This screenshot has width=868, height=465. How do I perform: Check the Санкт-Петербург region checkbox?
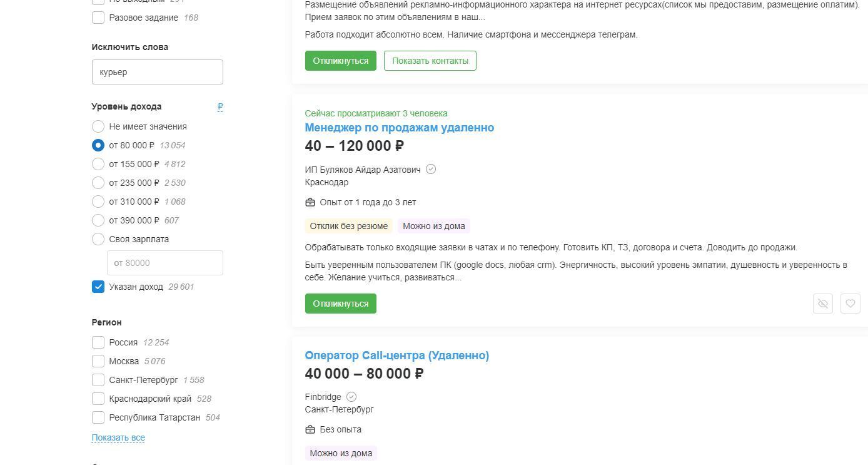(98, 380)
